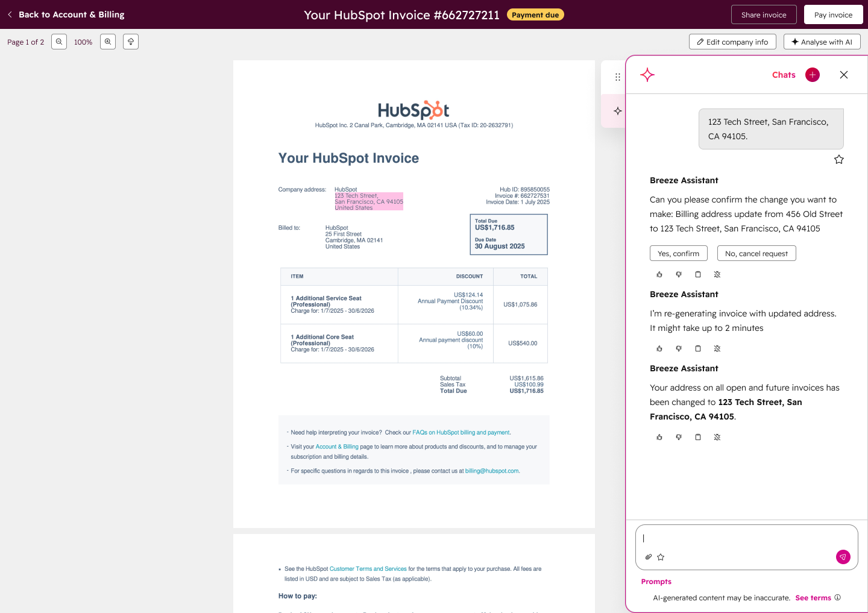Thumbs down the re-generating invoice message
Screen dimensions: 868x613
679,348
